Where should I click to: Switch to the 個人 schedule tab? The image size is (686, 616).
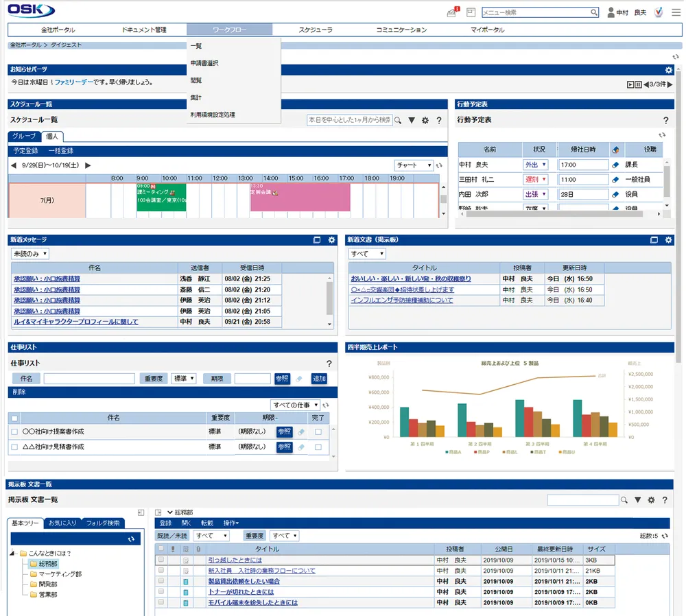[52, 137]
